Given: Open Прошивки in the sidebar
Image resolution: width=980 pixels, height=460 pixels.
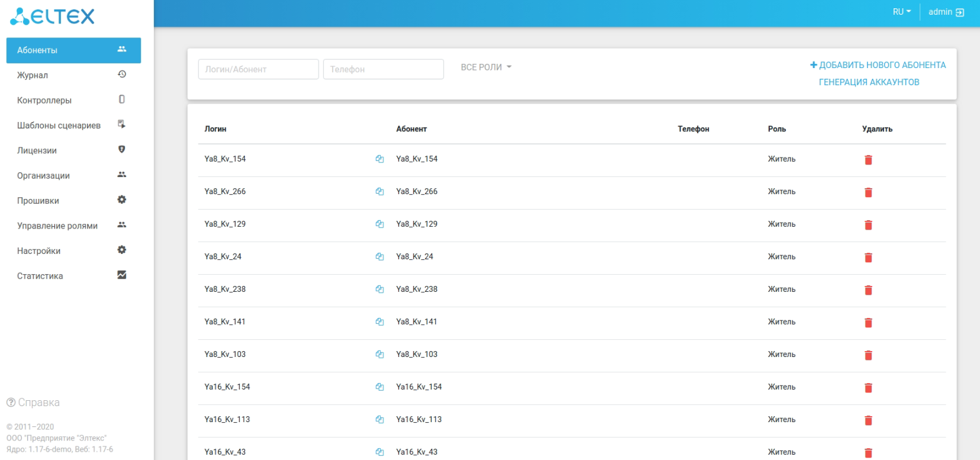Looking at the screenshot, I should coord(73,201).
